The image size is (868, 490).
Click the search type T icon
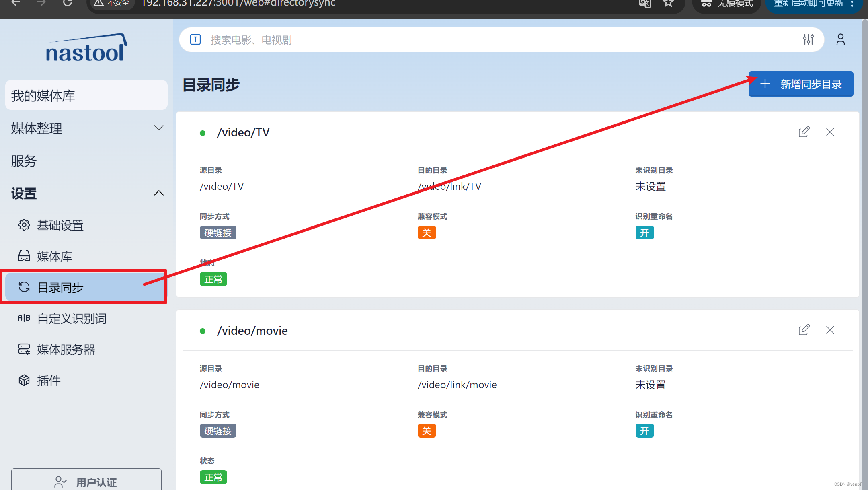click(x=195, y=39)
